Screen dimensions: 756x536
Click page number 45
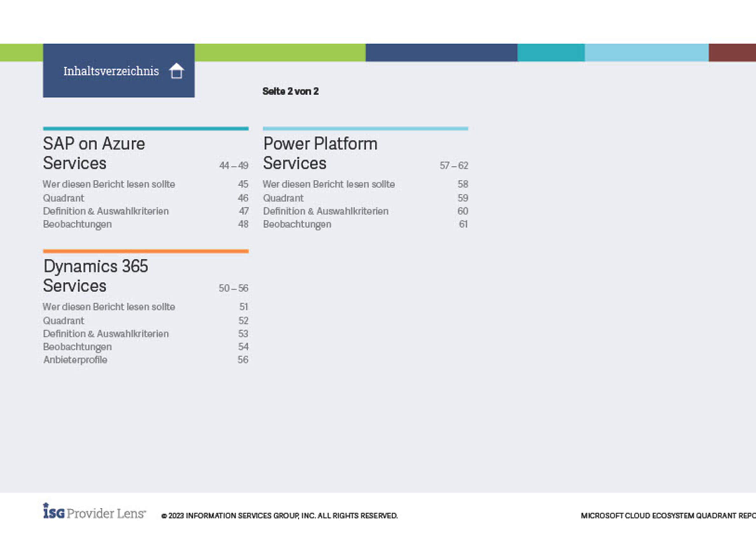243,184
